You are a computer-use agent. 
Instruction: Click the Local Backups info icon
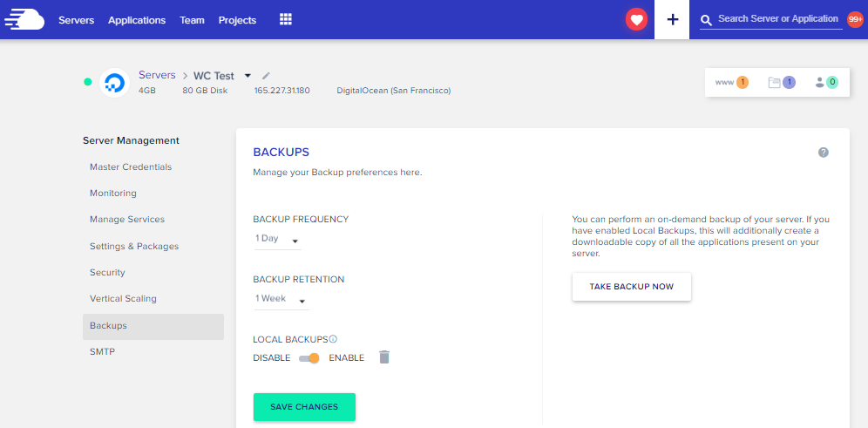(333, 339)
